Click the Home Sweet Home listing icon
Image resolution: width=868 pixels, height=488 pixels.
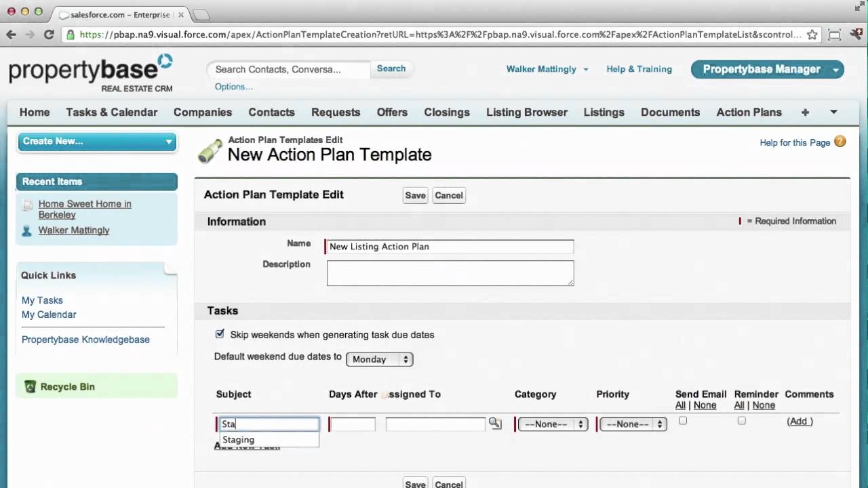point(27,205)
